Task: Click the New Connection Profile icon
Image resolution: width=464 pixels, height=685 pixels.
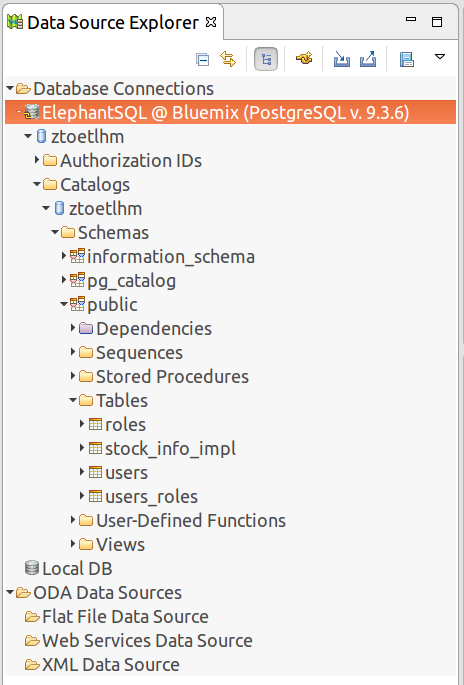Action: [304, 58]
